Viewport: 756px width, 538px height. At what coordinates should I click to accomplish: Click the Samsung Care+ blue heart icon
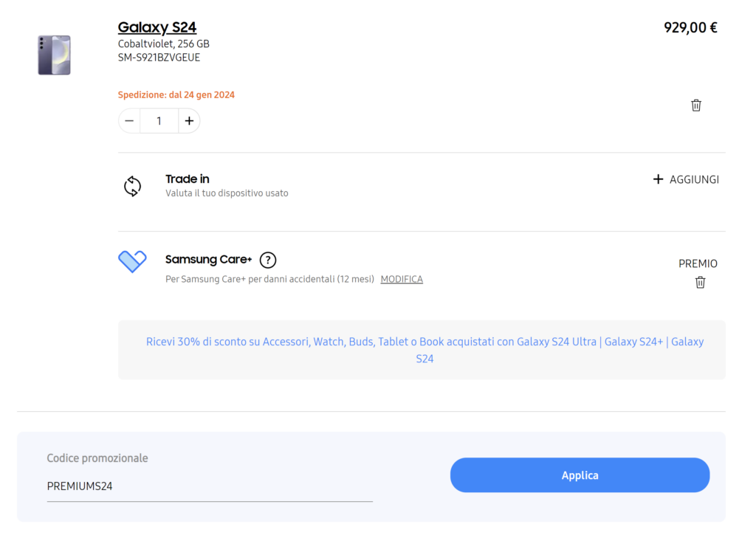click(x=132, y=261)
